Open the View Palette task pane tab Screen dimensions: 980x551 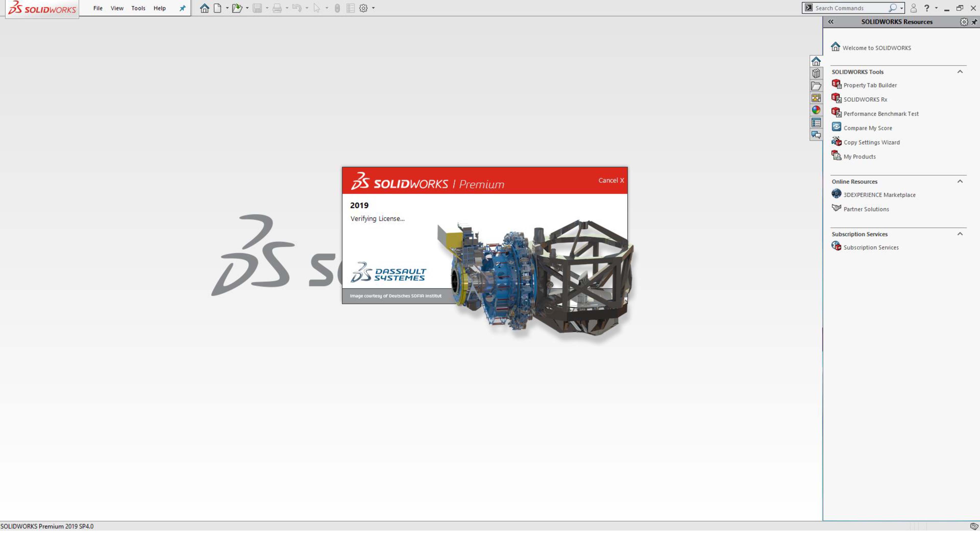tap(816, 98)
